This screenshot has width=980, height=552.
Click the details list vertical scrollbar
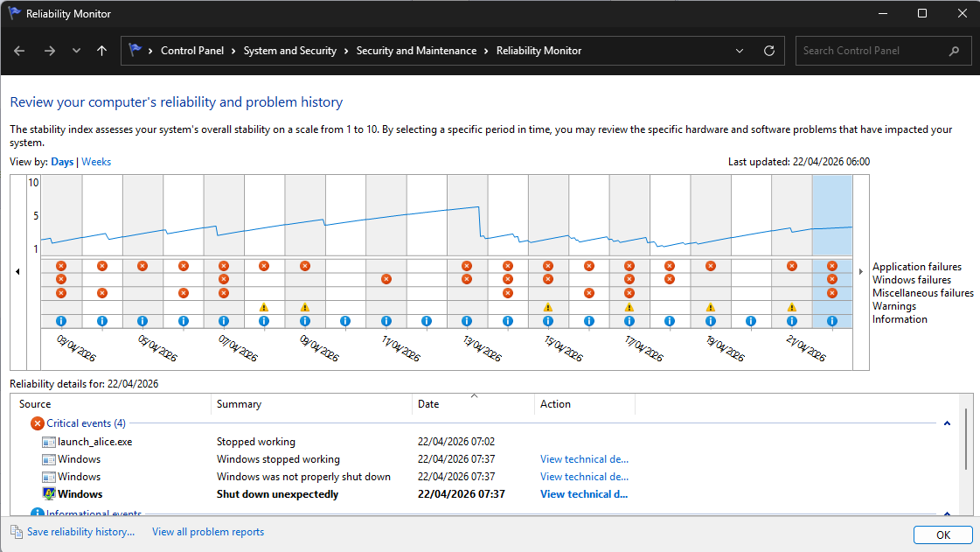pyautogui.click(x=966, y=439)
